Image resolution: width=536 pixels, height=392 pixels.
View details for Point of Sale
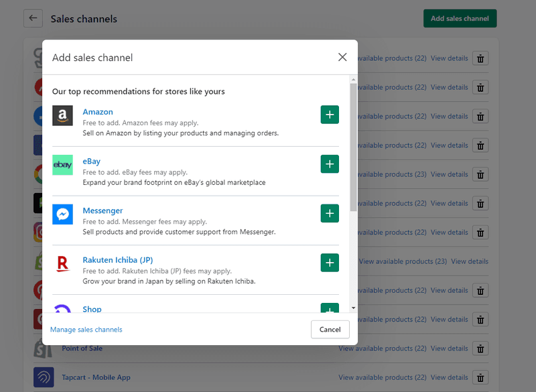click(449, 348)
